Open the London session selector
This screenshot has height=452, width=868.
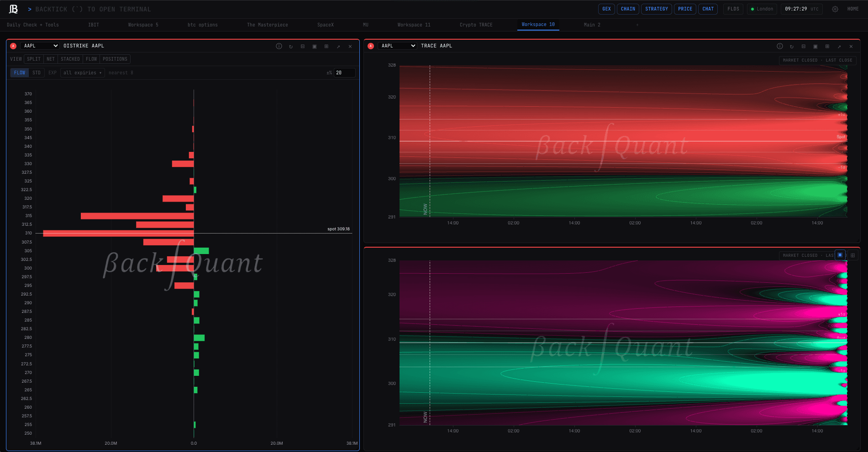click(762, 9)
